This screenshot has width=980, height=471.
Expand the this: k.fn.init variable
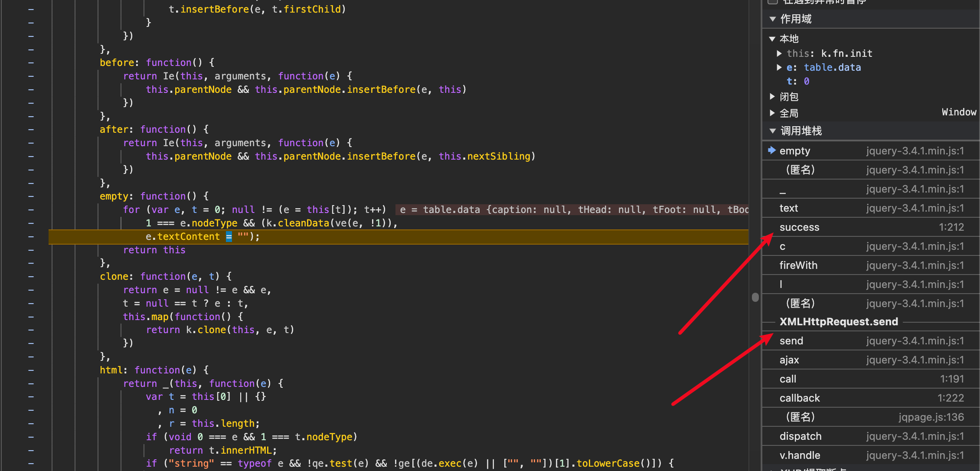tap(779, 53)
